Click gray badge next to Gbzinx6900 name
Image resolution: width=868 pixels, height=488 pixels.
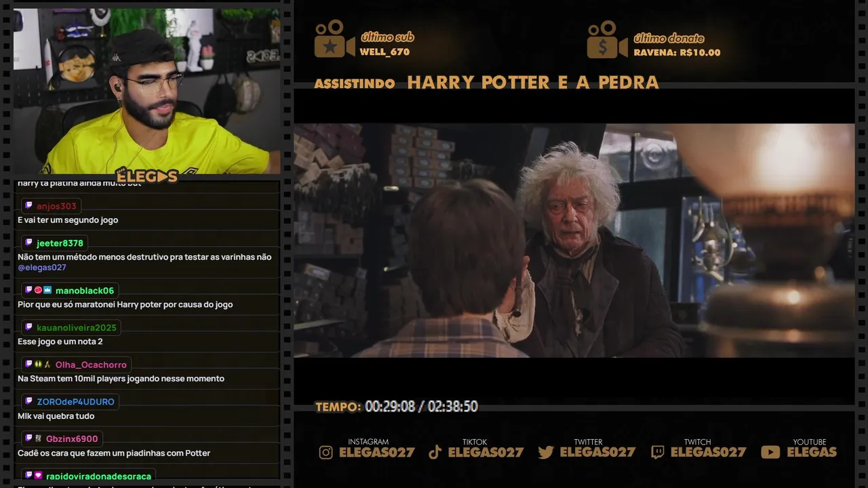pos(39,439)
